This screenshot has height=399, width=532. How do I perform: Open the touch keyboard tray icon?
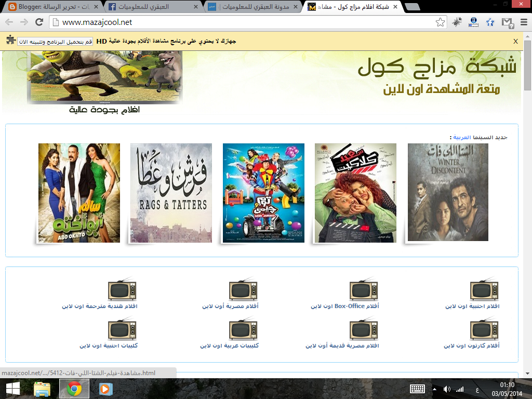pyautogui.click(x=417, y=389)
